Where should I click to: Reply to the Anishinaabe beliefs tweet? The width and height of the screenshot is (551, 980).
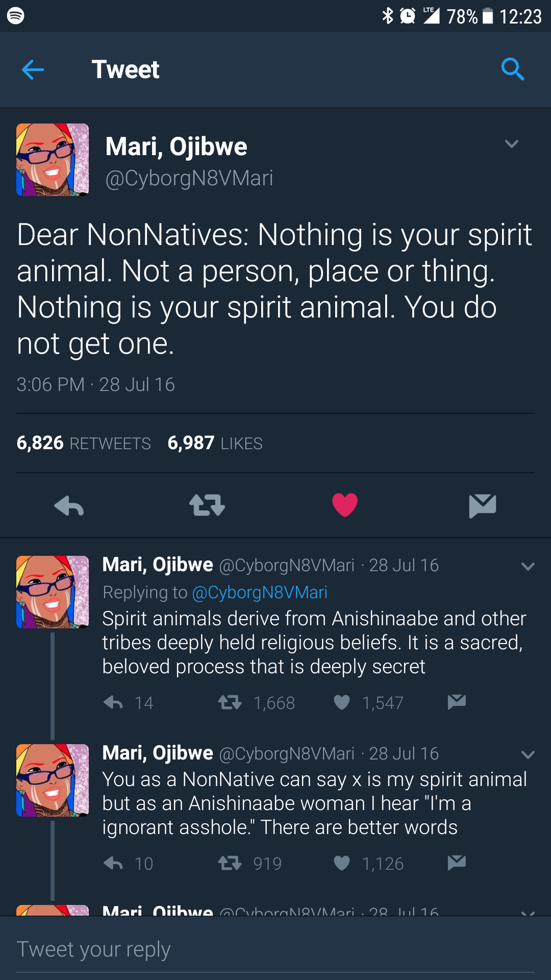pyautogui.click(x=113, y=703)
